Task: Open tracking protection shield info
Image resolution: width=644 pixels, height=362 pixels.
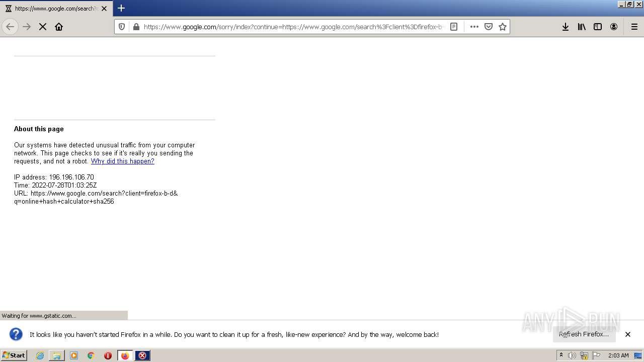Action: pyautogui.click(x=122, y=27)
